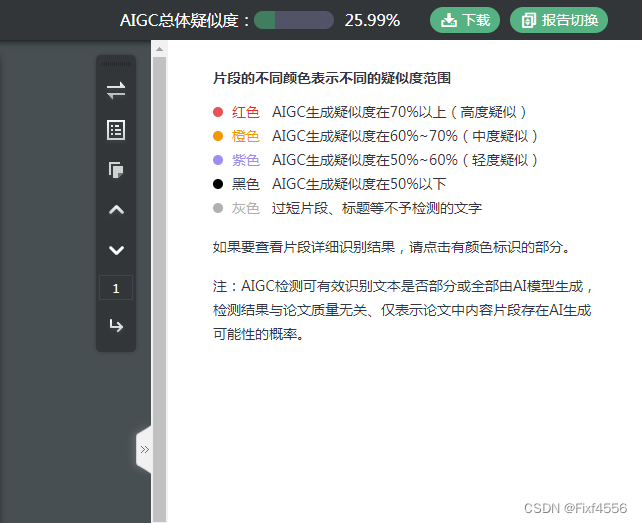Click the AIGC overall similarity progress bar
Image resolution: width=642 pixels, height=523 pixels.
click(x=294, y=20)
